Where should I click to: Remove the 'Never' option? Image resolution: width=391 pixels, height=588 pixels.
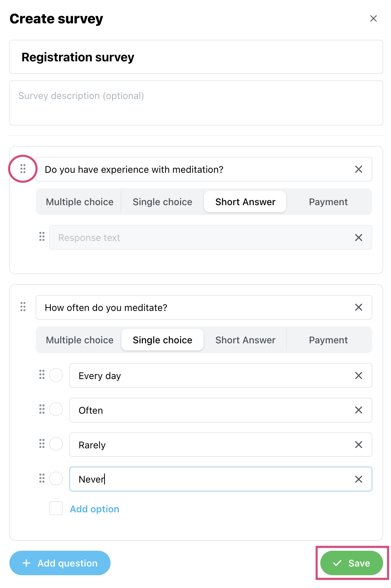[x=359, y=479]
